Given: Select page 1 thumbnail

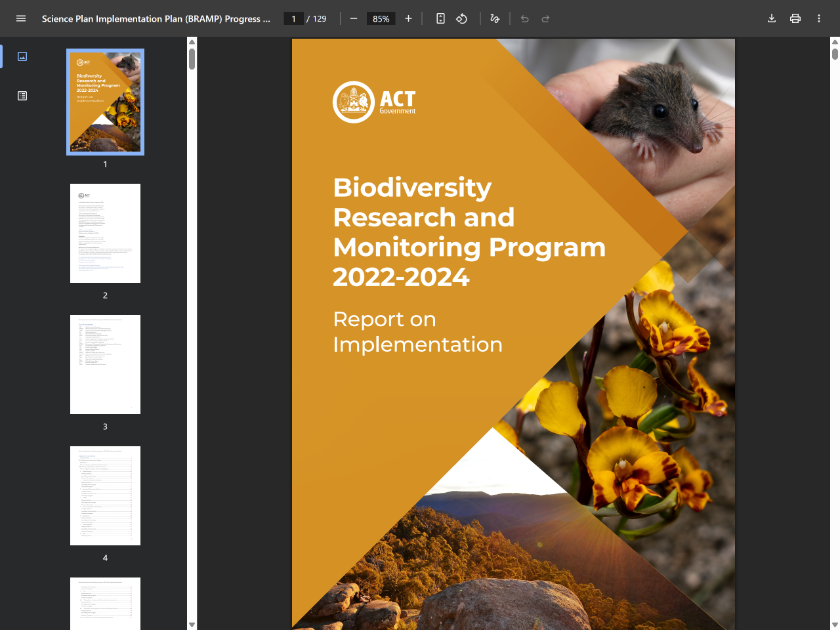Looking at the screenshot, I should click(x=105, y=102).
